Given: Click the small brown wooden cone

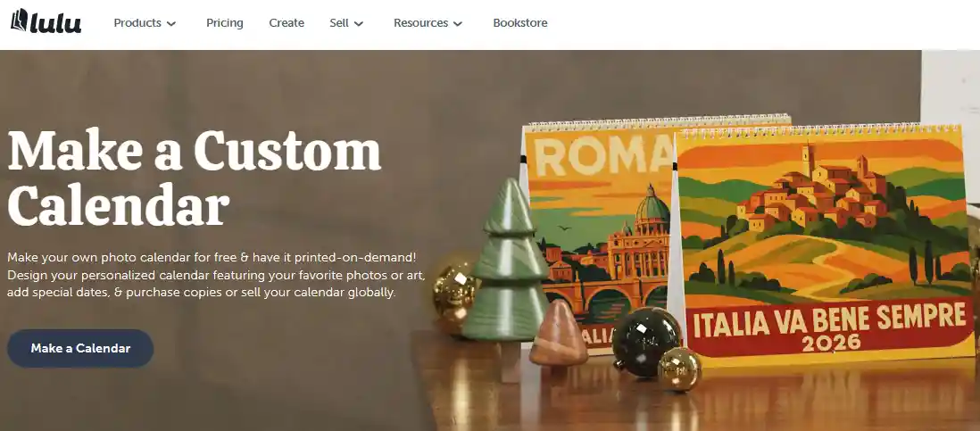Looking at the screenshot, I should [558, 333].
